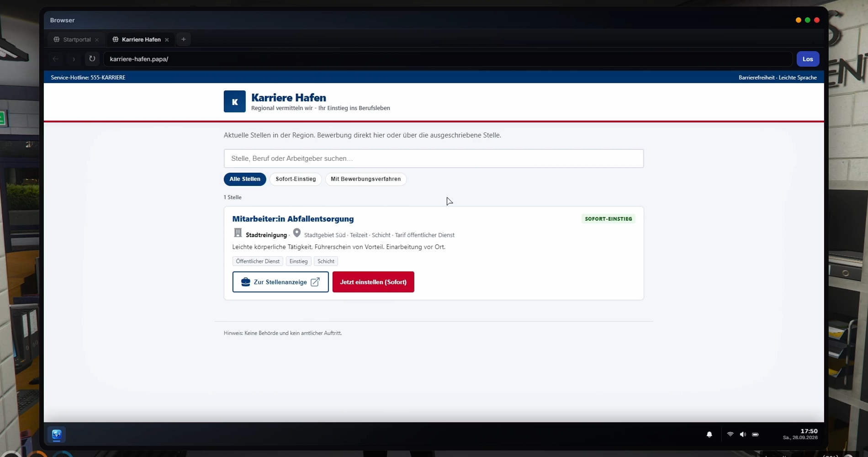This screenshot has width=868, height=457.
Task: Click the Karriere Hafen K logo
Action: (235, 101)
